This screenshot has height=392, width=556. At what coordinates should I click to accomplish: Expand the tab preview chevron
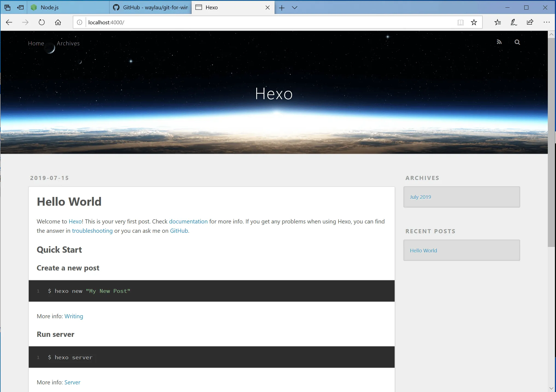click(295, 8)
